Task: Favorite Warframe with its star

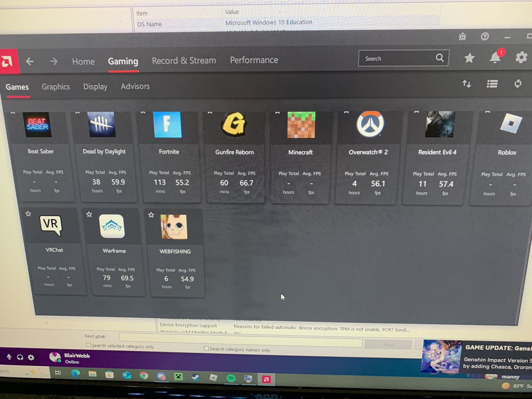Action: [89, 214]
